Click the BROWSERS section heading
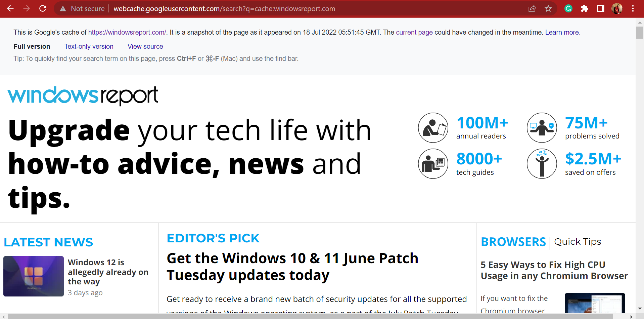This screenshot has height=319, width=644. tap(513, 242)
